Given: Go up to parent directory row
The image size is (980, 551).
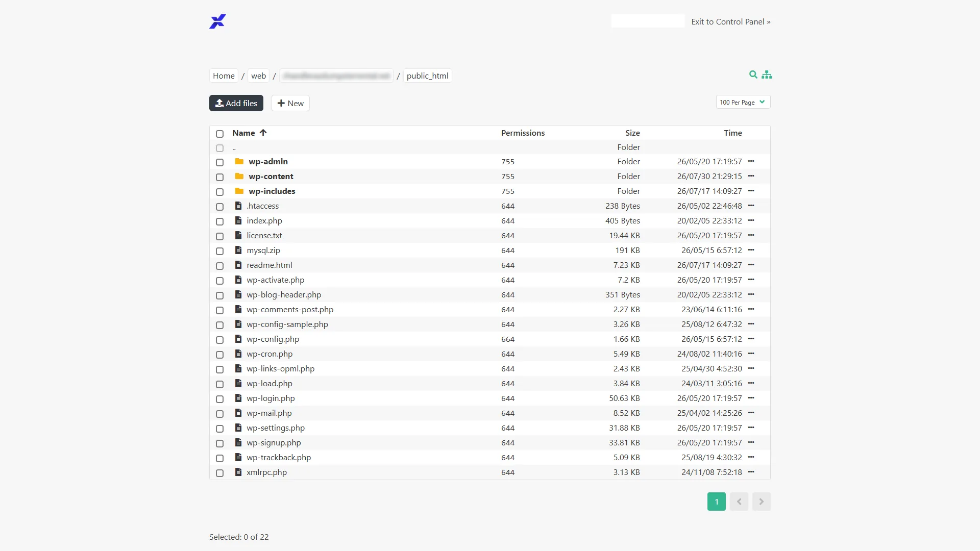Looking at the screenshot, I should (490, 147).
